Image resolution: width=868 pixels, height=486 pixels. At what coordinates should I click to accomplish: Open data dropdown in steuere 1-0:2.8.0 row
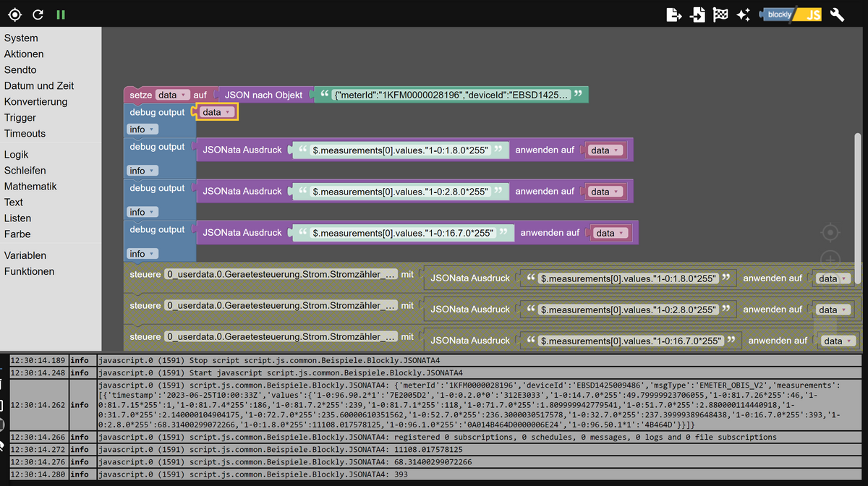[833, 310]
